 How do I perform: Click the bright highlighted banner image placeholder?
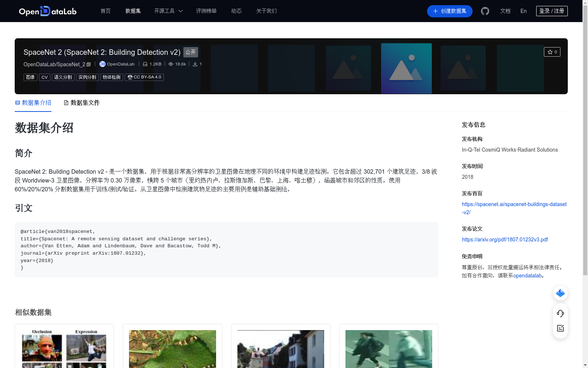[406, 68]
